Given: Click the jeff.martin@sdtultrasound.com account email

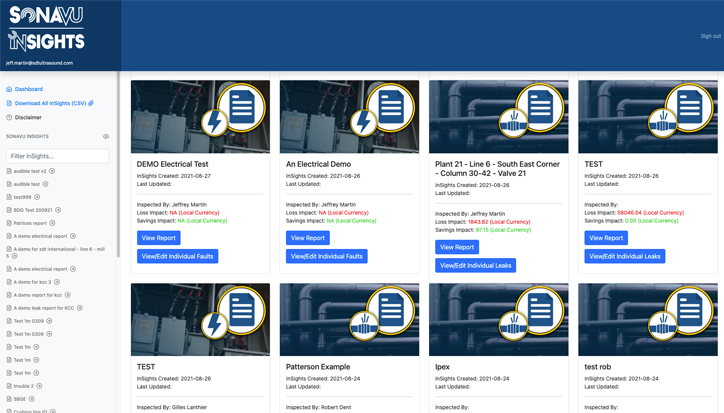Looking at the screenshot, I should [39, 63].
